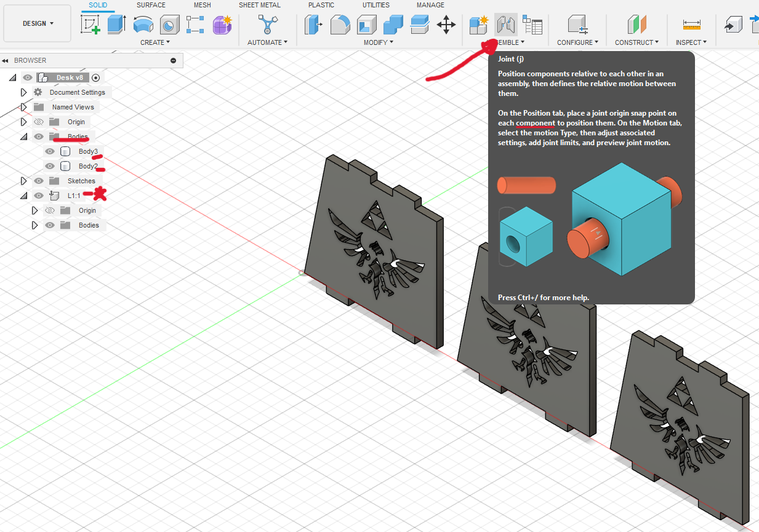
Task: Click the New Component icon
Action: tap(479, 25)
